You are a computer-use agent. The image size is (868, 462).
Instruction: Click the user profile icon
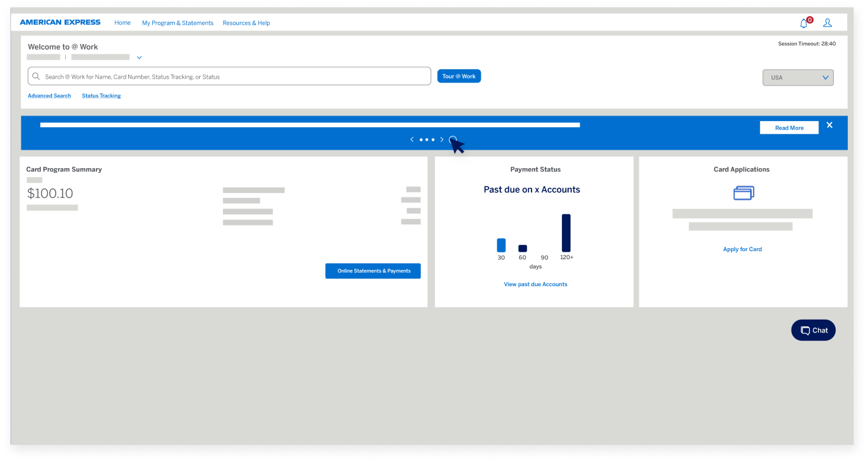click(x=827, y=23)
